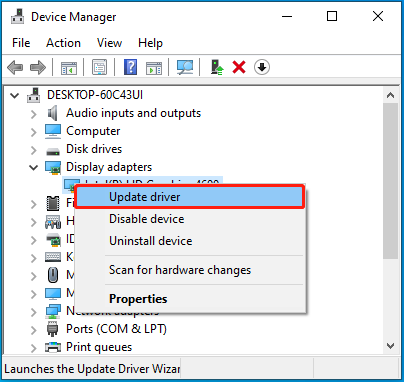Click the Ports (COM & LPT) plug icon
This screenshot has width=404, height=382.
[53, 329]
